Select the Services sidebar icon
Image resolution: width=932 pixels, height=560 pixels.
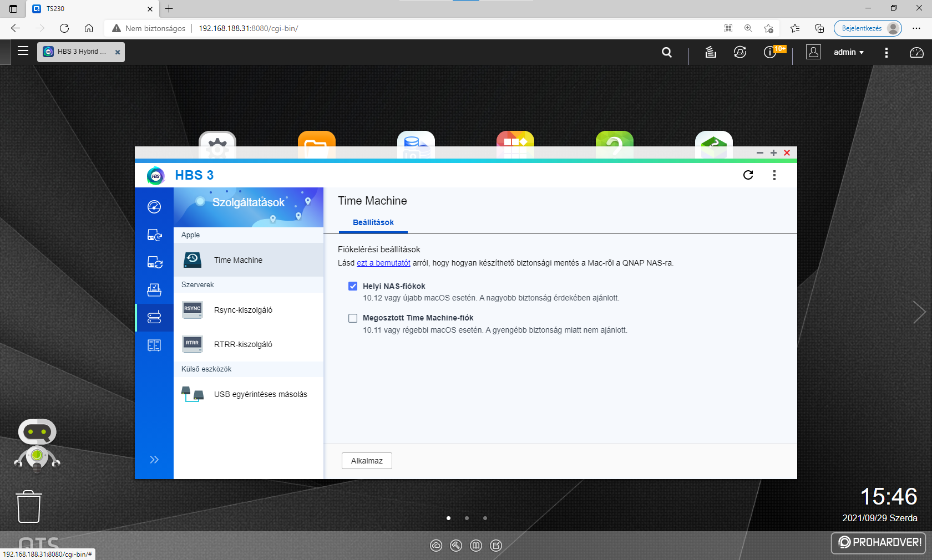(x=154, y=317)
